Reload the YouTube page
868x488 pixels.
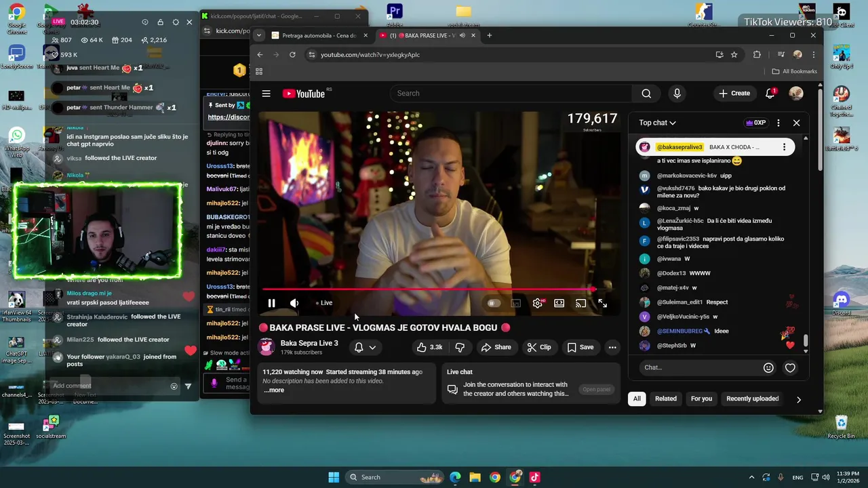point(292,55)
